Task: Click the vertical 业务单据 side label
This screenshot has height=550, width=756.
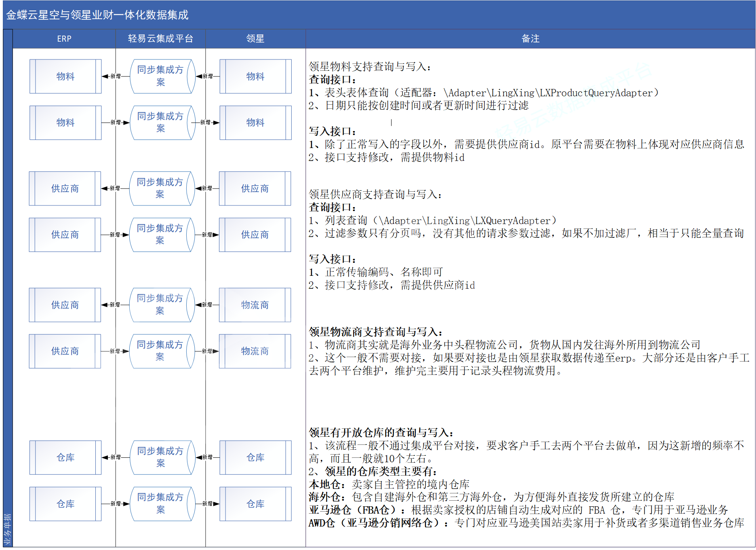Action: click(8, 530)
